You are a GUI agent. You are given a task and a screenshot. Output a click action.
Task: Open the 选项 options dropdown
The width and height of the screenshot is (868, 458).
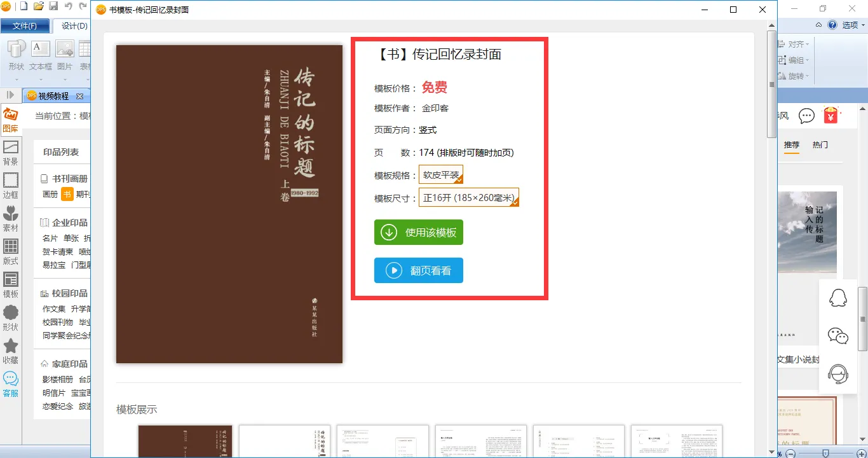854,25
